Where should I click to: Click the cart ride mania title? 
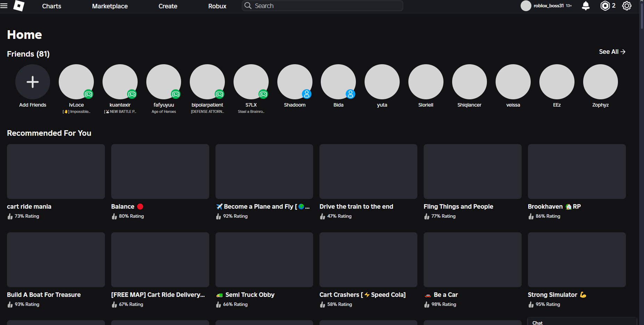(29, 207)
